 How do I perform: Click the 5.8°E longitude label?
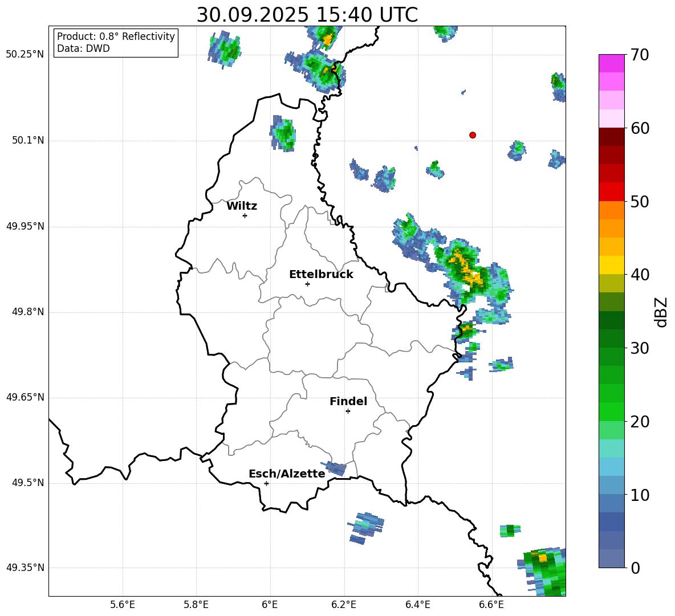pyautogui.click(x=196, y=605)
